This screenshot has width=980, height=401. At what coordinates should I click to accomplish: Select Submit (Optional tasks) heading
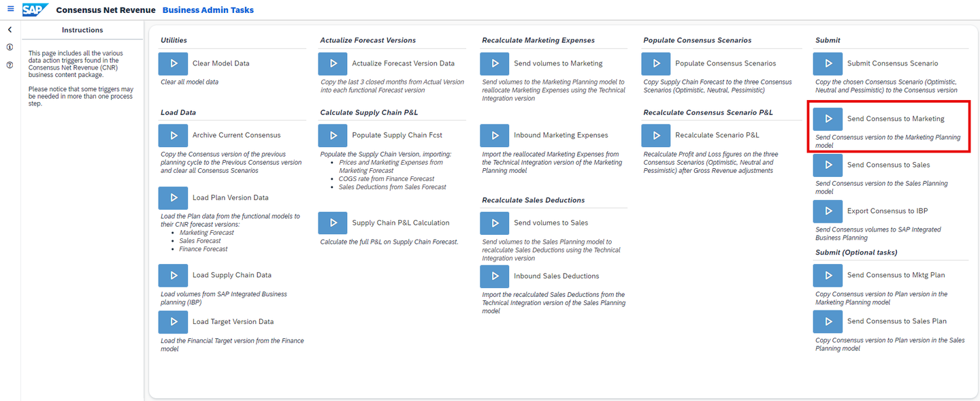856,252
